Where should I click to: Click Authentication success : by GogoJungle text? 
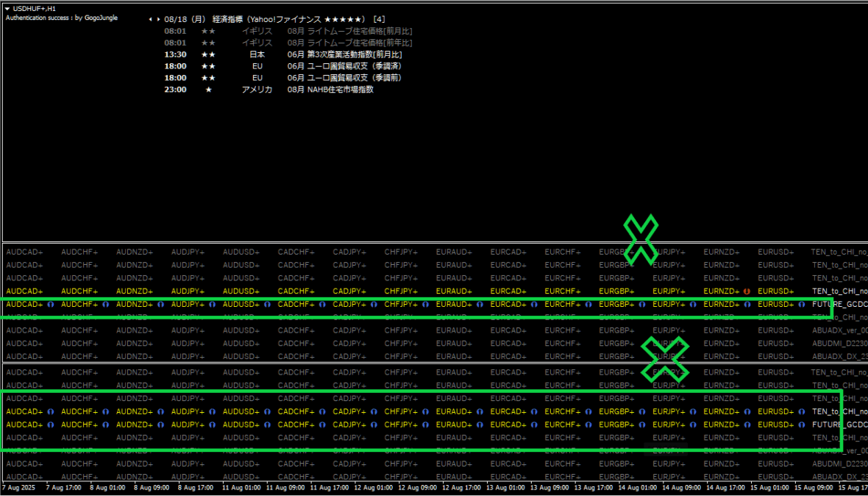point(62,18)
